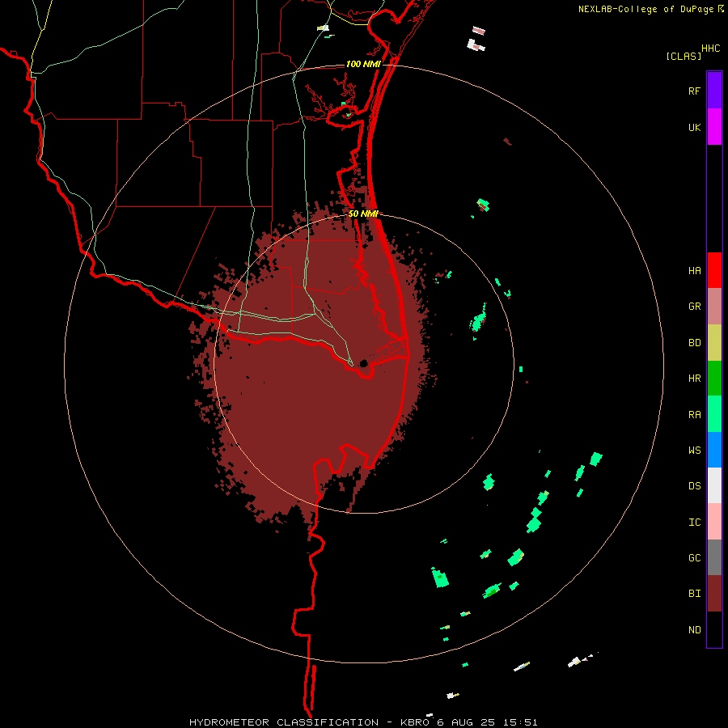This screenshot has width=728, height=728.
Task: Click the RF purple legend swatch
Action: pos(714,91)
